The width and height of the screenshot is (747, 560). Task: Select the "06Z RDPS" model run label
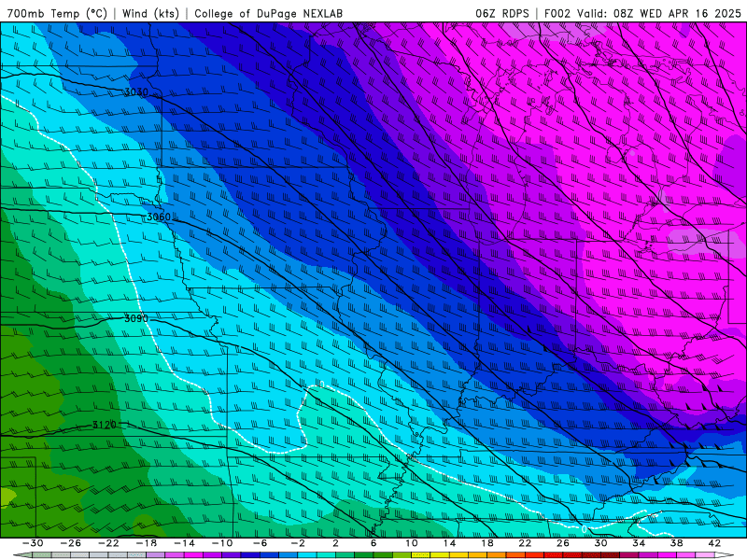[x=501, y=13]
